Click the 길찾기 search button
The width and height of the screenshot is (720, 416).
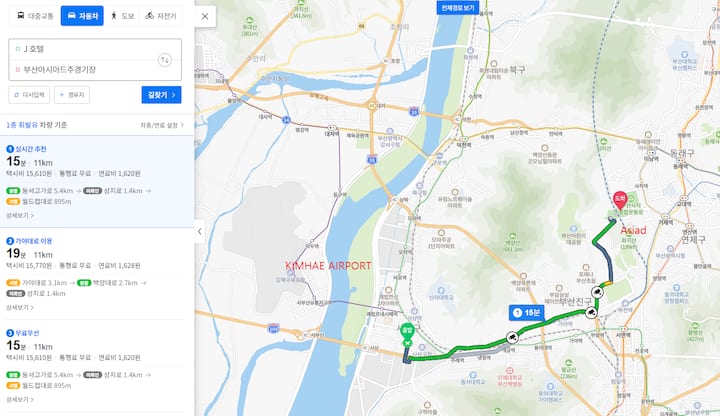pos(161,95)
